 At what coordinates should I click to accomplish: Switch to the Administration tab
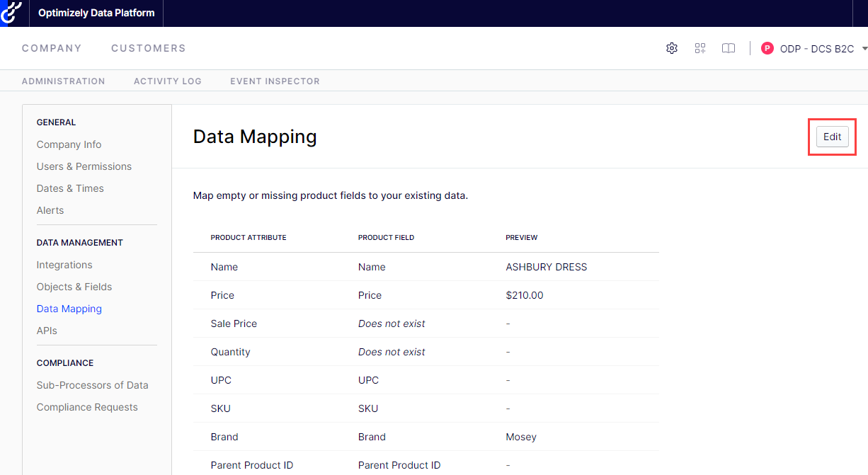click(63, 81)
